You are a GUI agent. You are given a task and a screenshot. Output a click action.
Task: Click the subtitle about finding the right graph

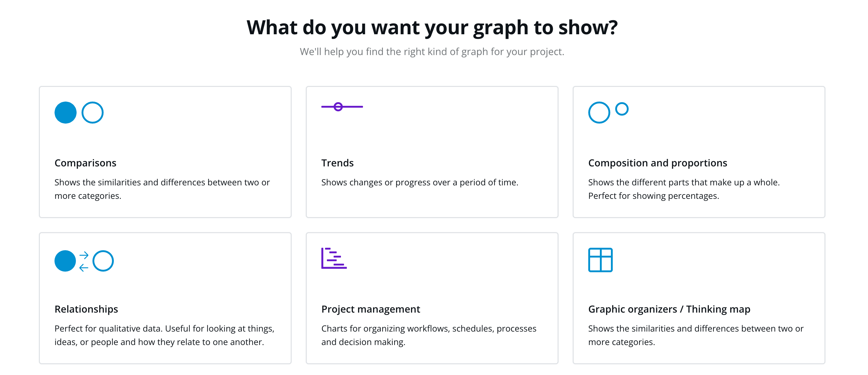click(x=432, y=52)
